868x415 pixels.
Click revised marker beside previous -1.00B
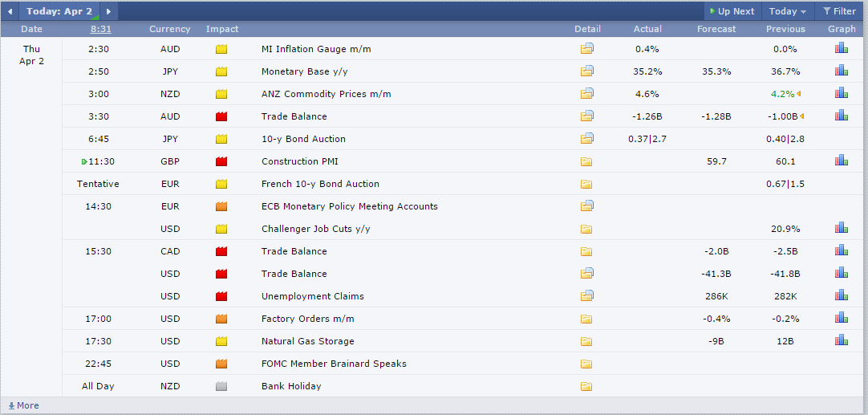click(801, 116)
